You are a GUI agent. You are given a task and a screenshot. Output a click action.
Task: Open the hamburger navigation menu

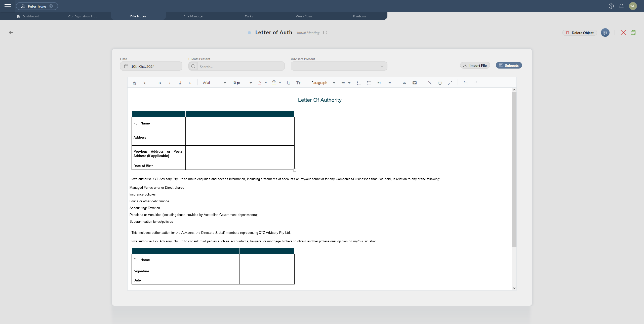click(x=8, y=6)
